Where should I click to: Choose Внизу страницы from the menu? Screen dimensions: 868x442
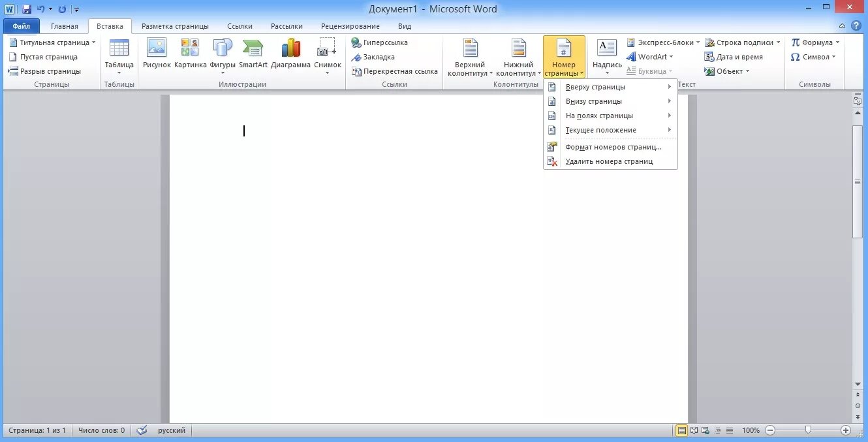pyautogui.click(x=610, y=101)
